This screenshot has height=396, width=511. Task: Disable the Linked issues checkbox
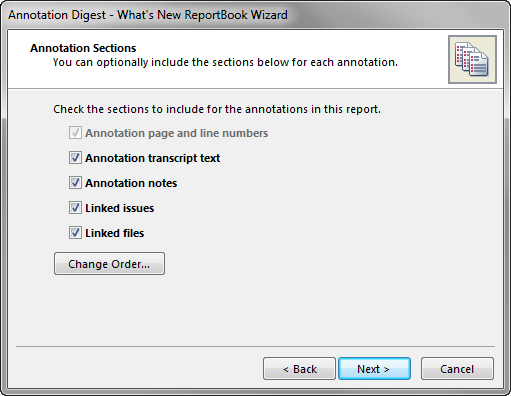[75, 208]
